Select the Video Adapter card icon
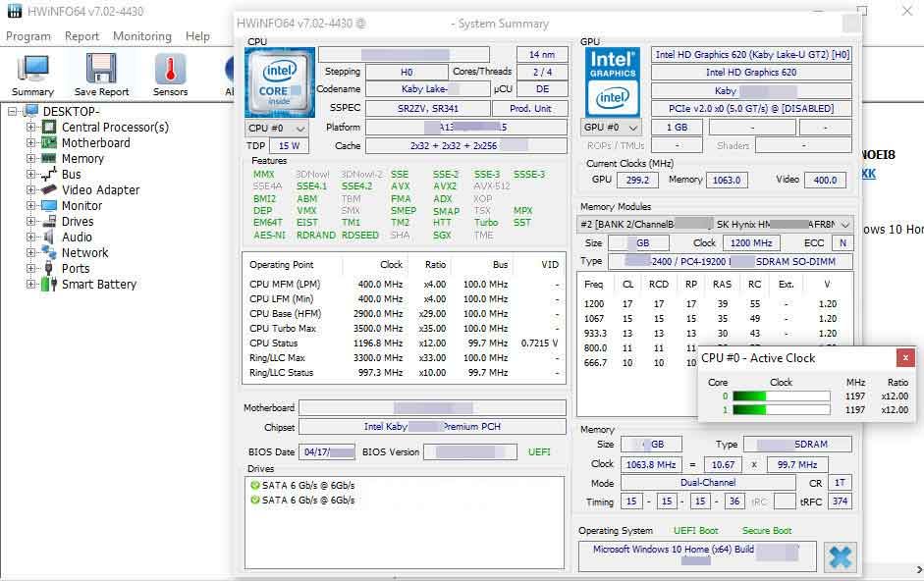Screen dimensions: 924x581 (x=49, y=189)
